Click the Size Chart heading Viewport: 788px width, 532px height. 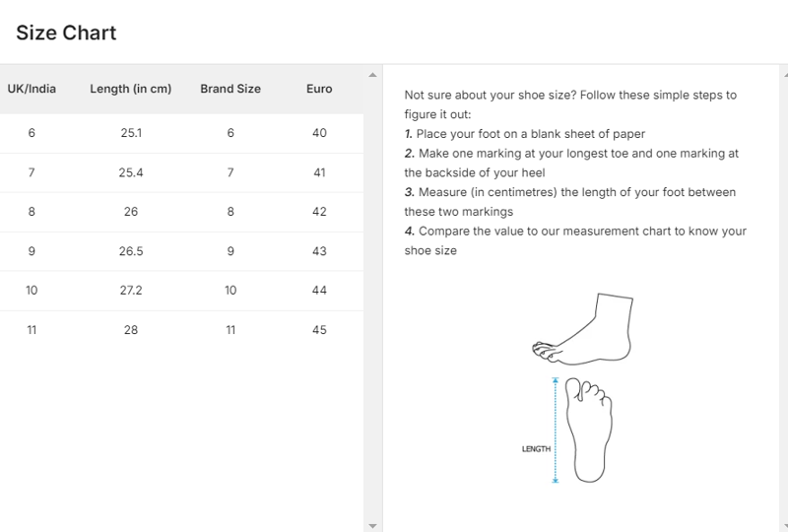click(x=66, y=33)
